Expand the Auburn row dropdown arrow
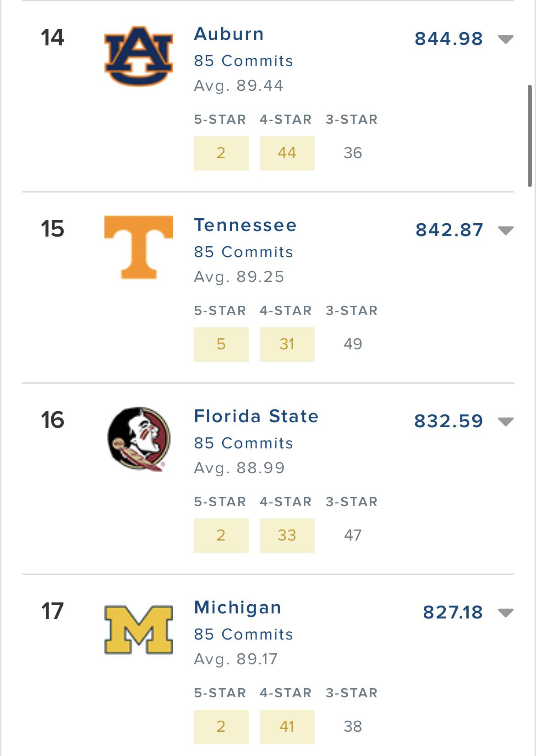This screenshot has height=756, width=536. point(505,39)
